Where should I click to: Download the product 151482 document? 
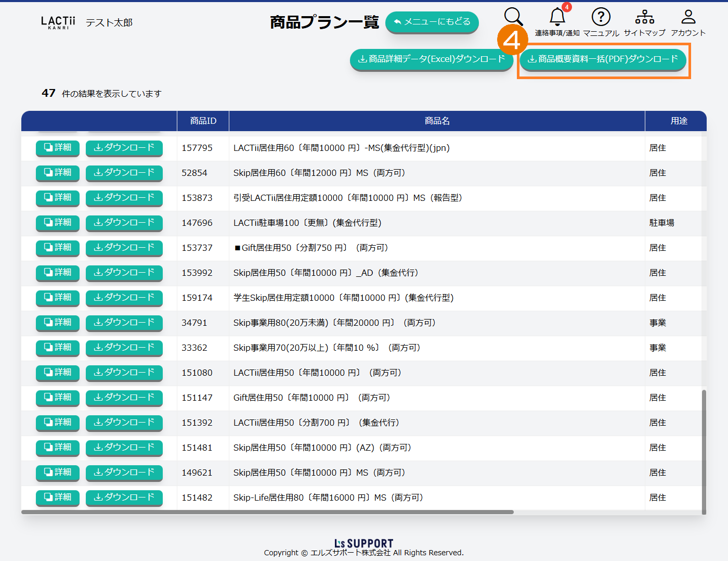124,498
